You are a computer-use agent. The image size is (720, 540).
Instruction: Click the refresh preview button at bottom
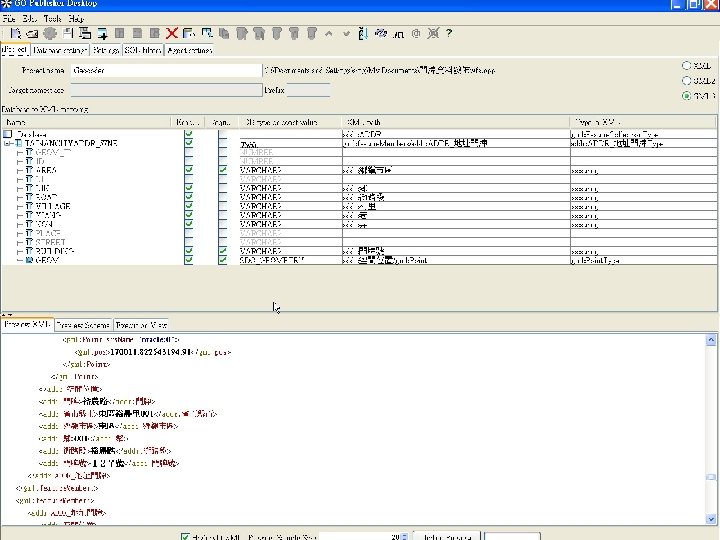447,536
